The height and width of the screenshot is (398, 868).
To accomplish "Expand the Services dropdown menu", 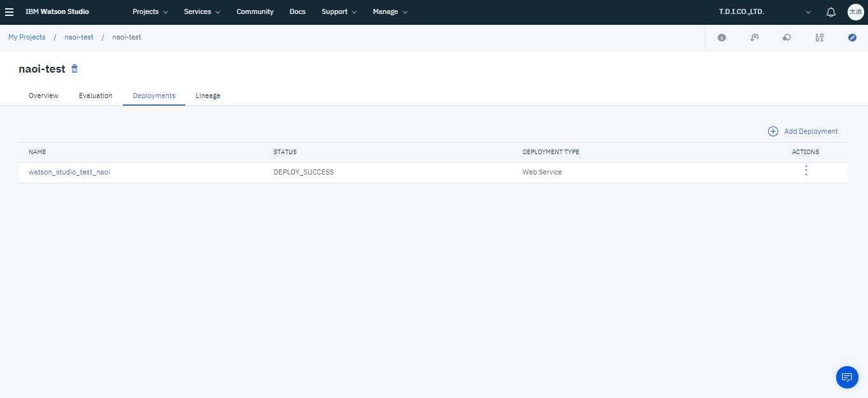I will (202, 12).
